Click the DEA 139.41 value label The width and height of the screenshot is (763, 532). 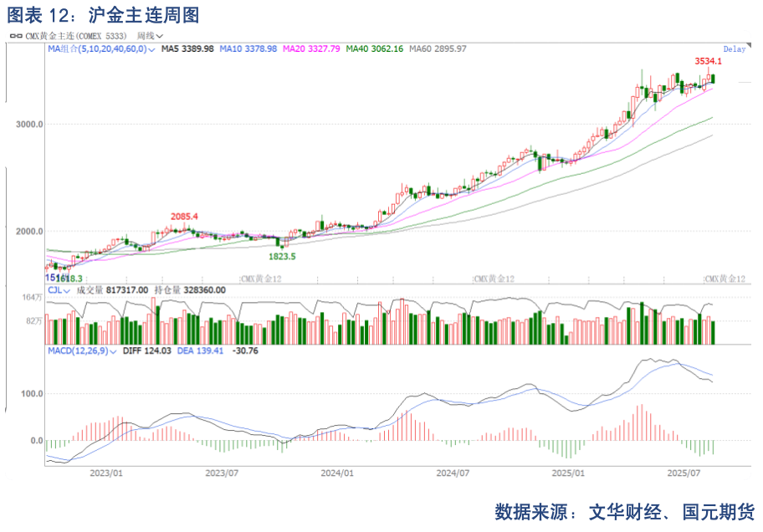point(200,351)
